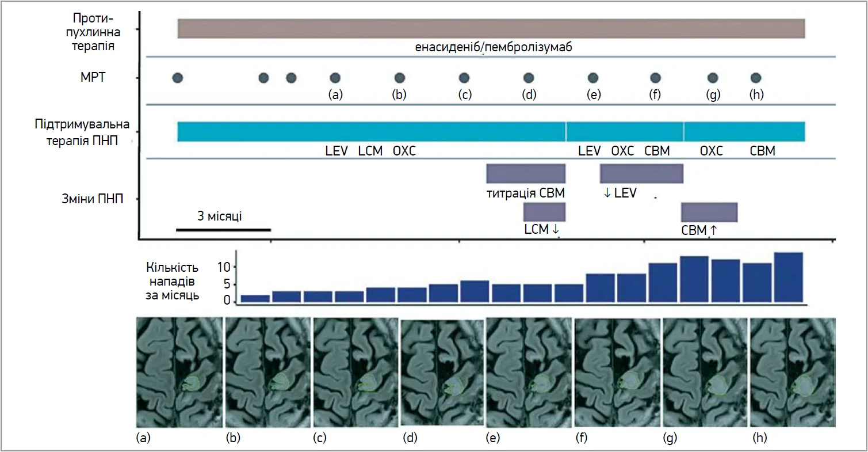This screenshot has width=868, height=452.
Task: Click the '3 місяці' scale text
Action: tap(220, 216)
